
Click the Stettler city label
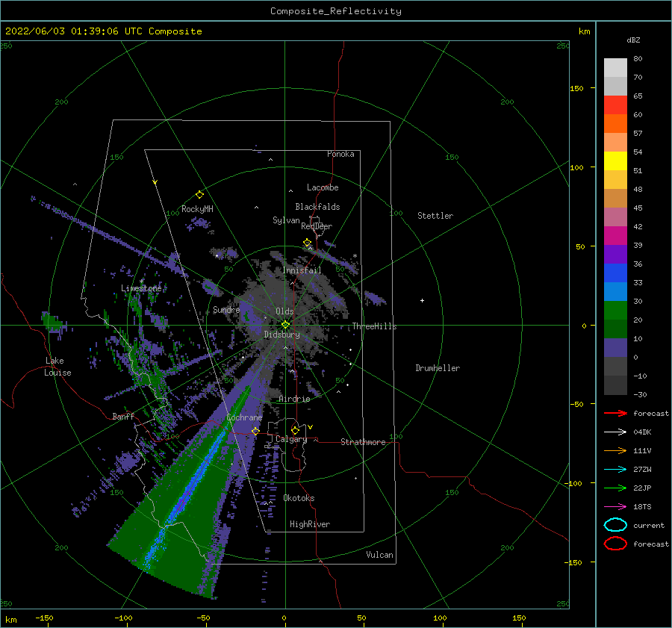point(435,216)
